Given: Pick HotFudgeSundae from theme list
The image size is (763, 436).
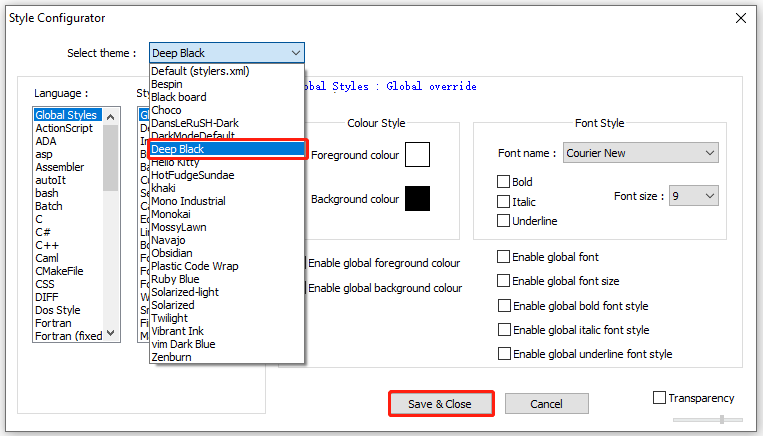Looking at the screenshot, I should (227, 175).
